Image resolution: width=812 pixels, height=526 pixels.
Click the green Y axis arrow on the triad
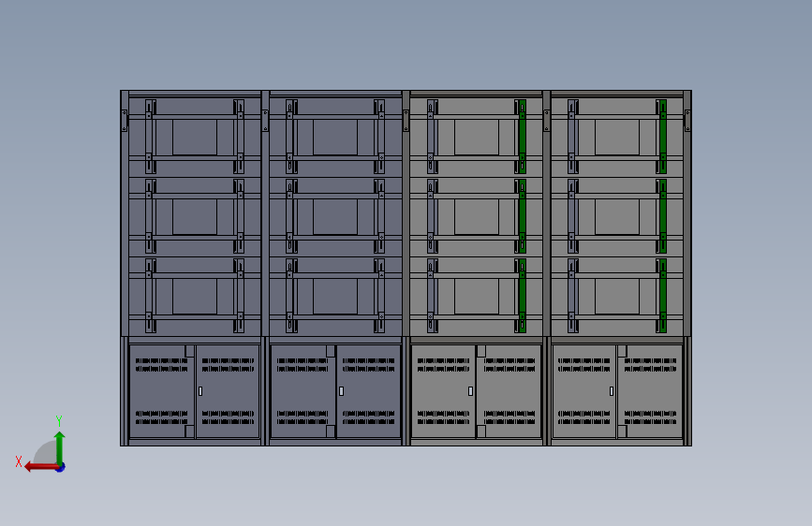[x=60, y=447]
